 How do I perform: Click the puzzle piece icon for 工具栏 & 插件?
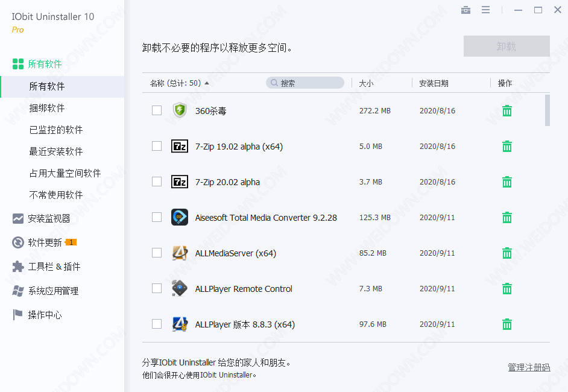[17, 267]
